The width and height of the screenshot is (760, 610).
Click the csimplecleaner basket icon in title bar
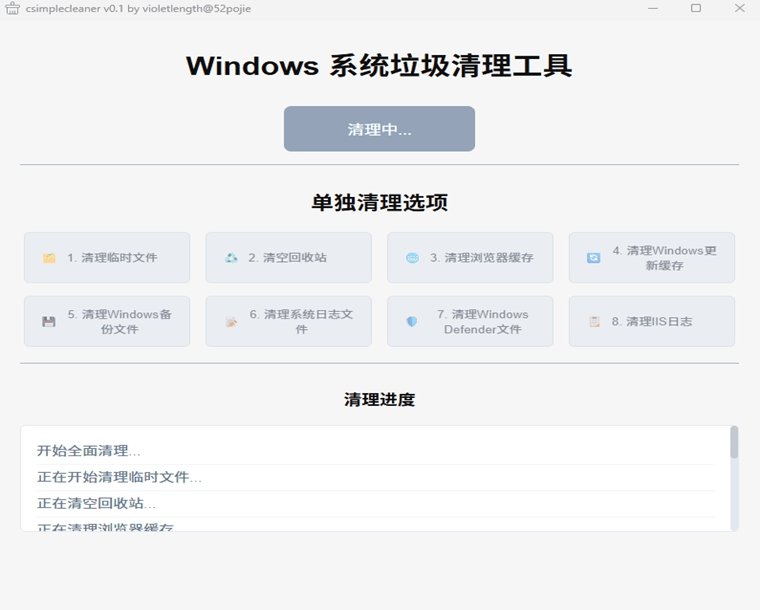[x=12, y=8]
